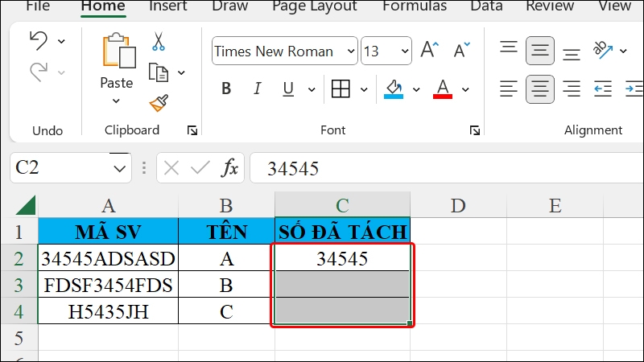Toggle Underline formatting
This screenshot has height=362, width=644.
288,88
